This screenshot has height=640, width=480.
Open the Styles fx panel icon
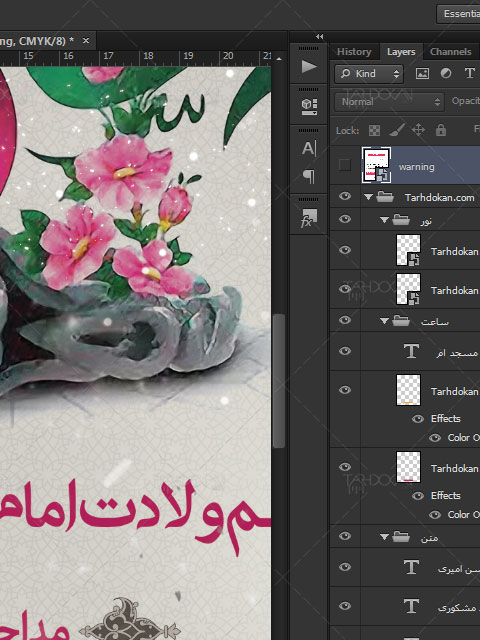tap(309, 218)
